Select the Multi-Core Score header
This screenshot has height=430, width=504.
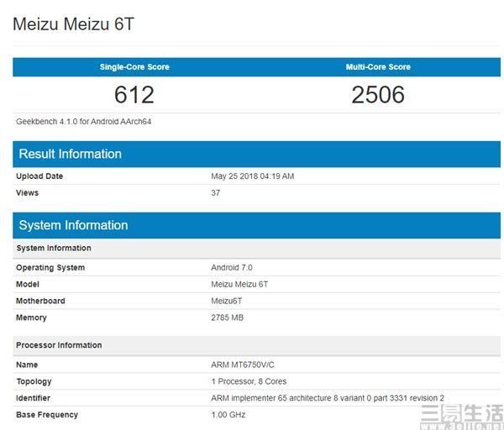[x=378, y=67]
